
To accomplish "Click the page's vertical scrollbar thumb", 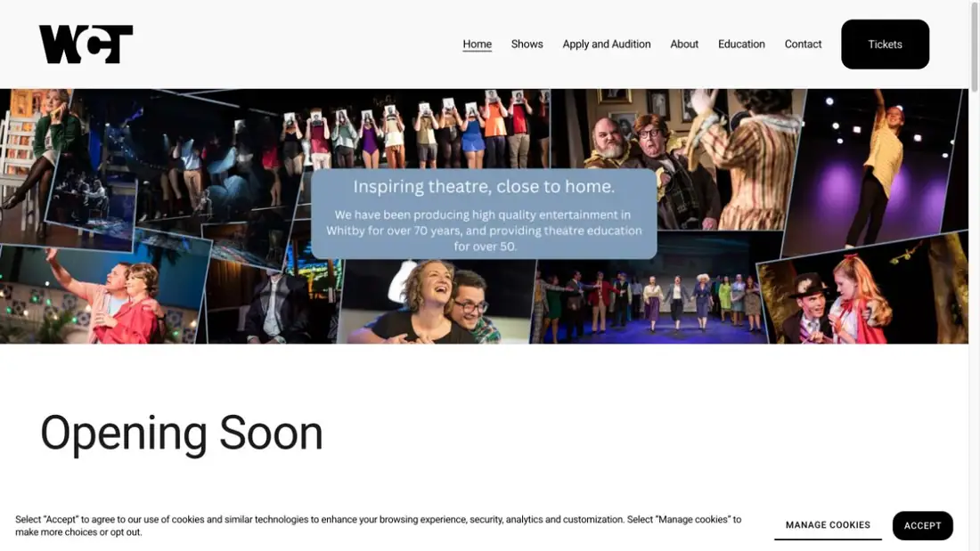I will coord(974,47).
